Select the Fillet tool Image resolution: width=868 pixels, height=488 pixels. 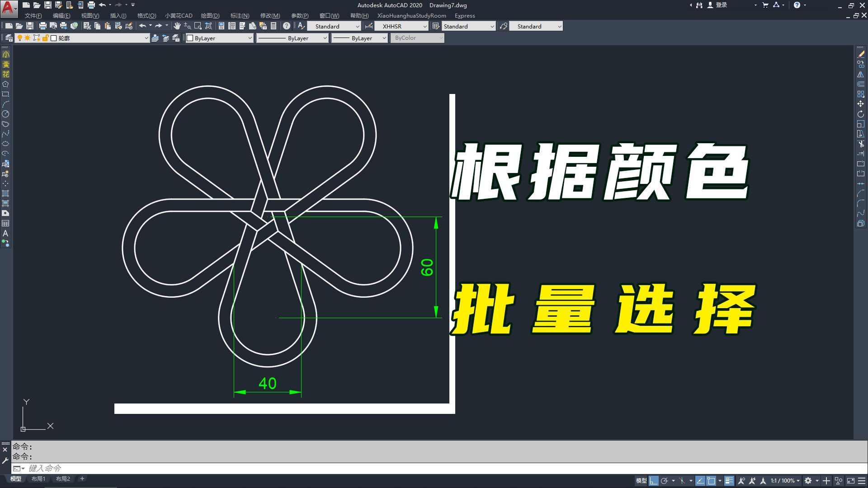click(861, 203)
